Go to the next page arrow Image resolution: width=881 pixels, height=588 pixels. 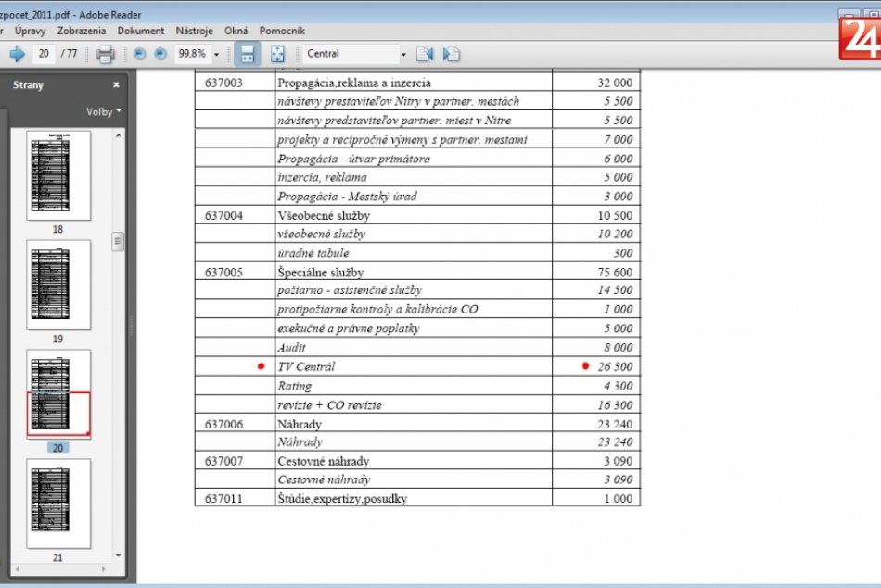tap(16, 54)
